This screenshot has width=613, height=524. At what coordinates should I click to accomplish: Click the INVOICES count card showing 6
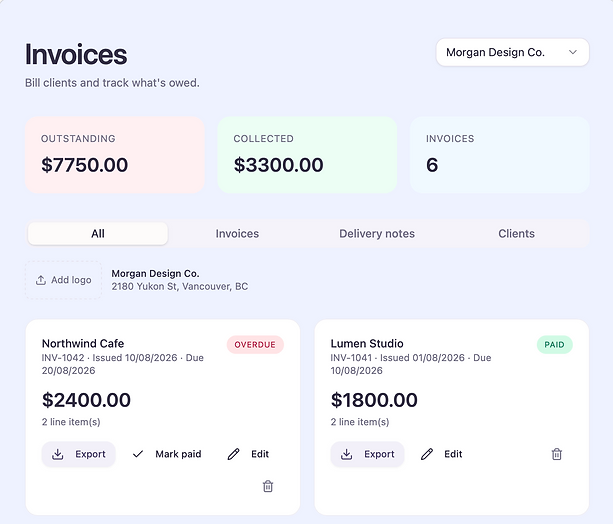pos(500,155)
